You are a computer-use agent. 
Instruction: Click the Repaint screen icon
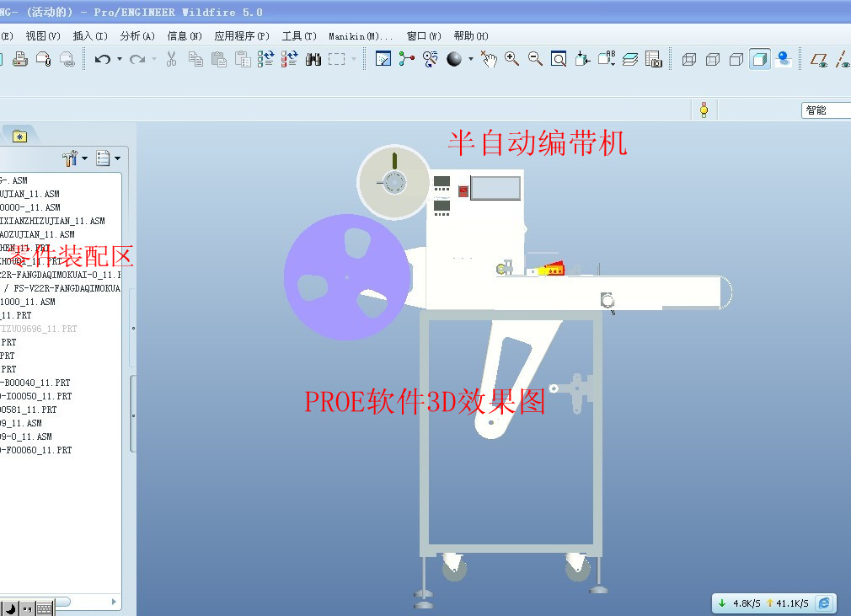(383, 59)
